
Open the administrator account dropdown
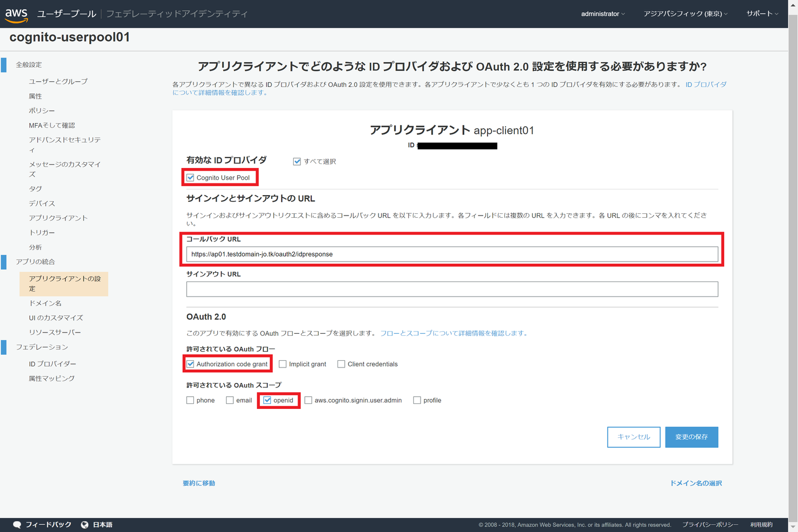(603, 14)
